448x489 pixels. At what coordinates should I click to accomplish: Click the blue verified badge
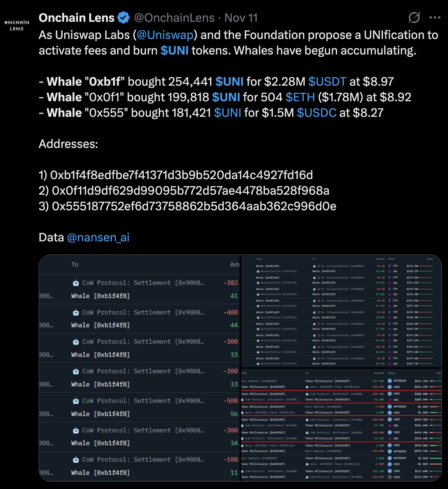click(123, 18)
